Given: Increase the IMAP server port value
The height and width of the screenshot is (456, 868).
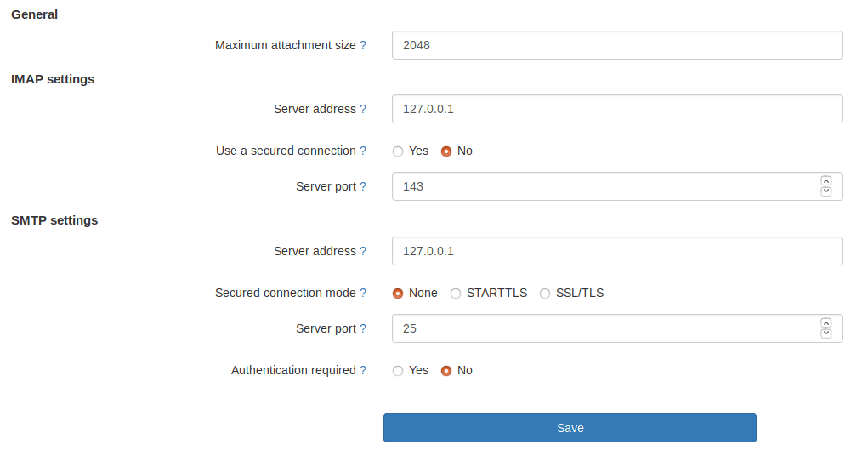Looking at the screenshot, I should (x=825, y=181).
